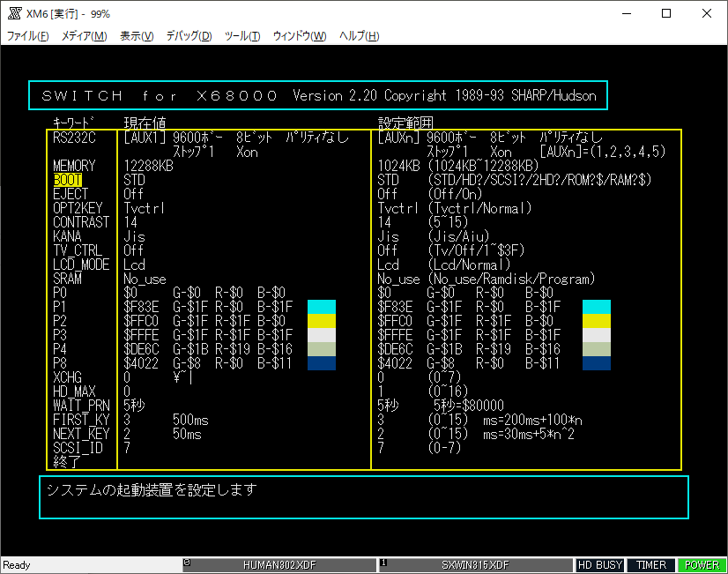Click the MEMORY keyword row
The width and height of the screenshot is (728, 574).
pyautogui.click(x=74, y=166)
